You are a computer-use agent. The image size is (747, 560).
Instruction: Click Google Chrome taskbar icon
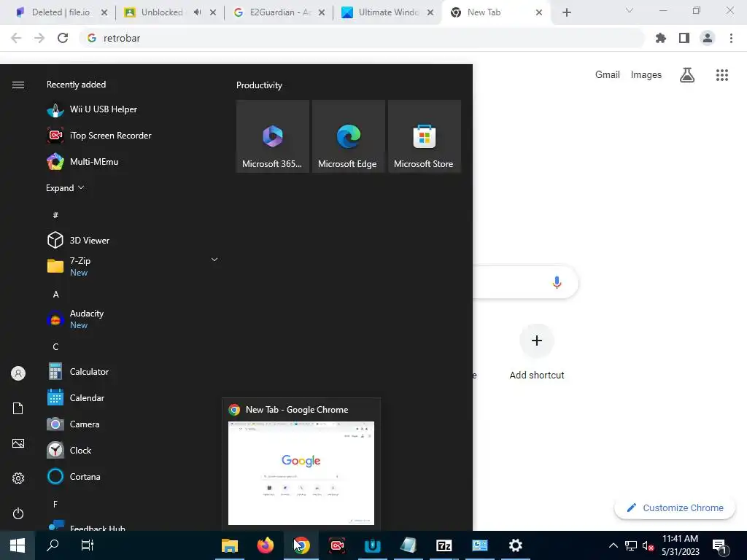click(301, 545)
